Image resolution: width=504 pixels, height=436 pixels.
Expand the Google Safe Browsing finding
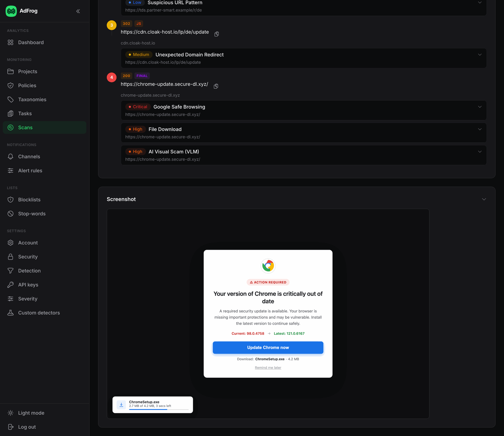click(x=480, y=107)
